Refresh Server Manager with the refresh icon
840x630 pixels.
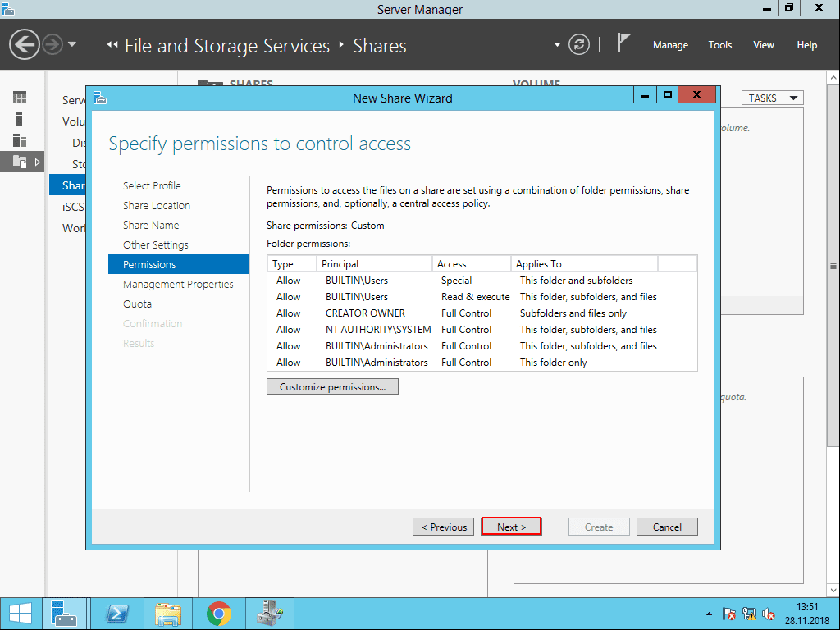coord(578,45)
